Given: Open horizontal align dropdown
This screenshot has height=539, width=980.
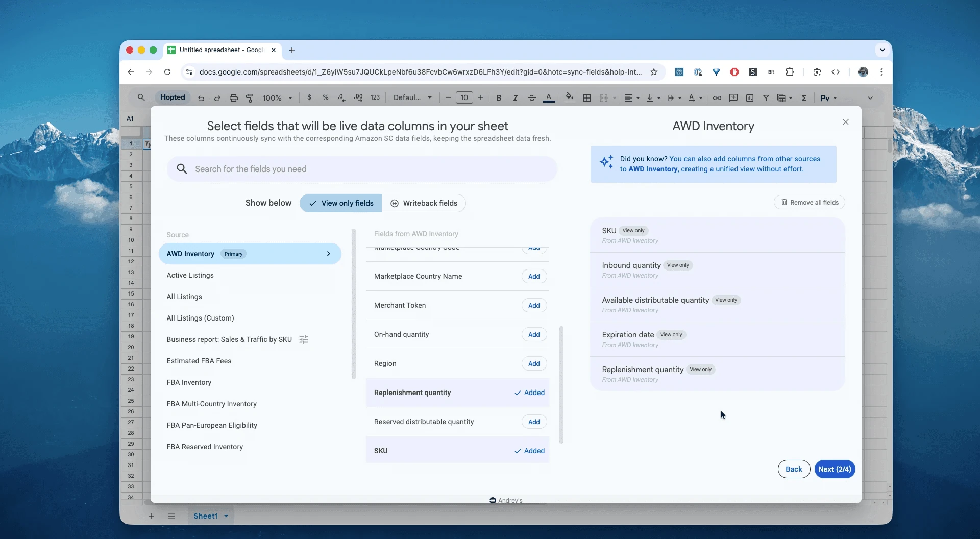Looking at the screenshot, I should [x=632, y=98].
